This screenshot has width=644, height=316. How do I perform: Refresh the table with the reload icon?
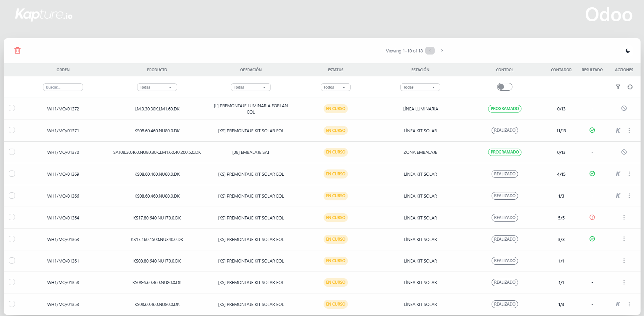pyautogui.click(x=630, y=87)
